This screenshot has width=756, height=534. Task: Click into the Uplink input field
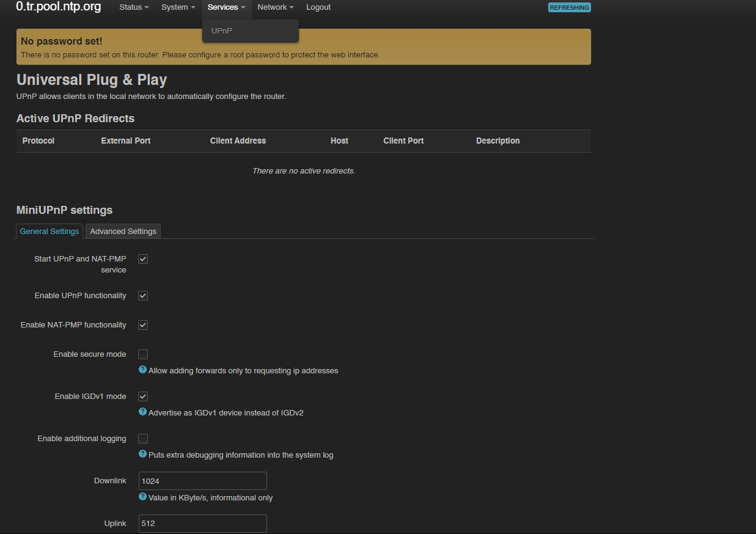[x=203, y=524]
